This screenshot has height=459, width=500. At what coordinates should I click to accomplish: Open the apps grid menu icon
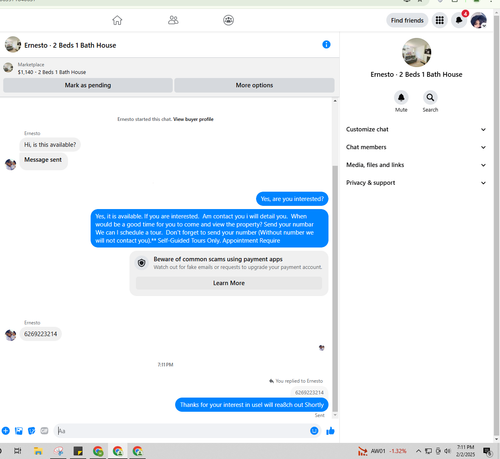point(440,20)
